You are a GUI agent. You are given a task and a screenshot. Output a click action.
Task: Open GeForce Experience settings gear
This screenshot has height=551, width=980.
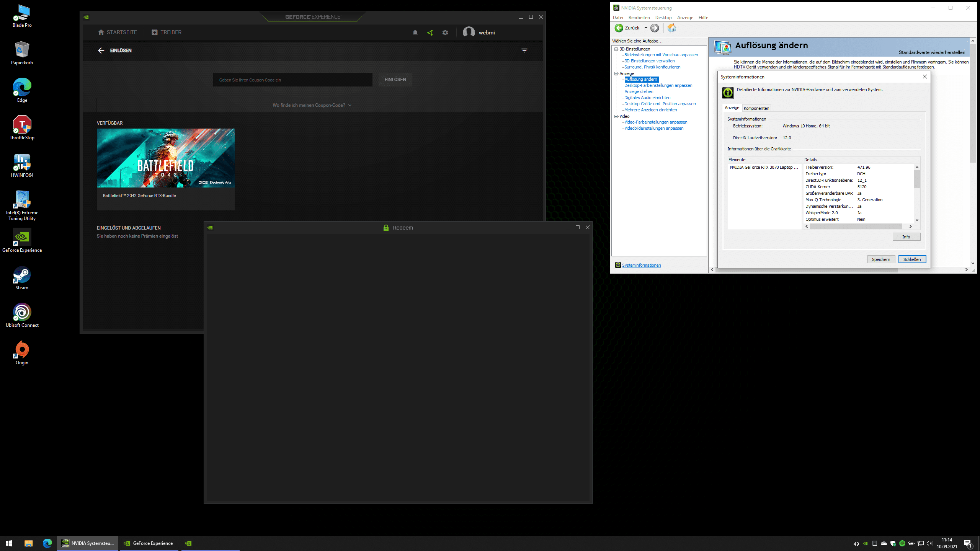[445, 33]
